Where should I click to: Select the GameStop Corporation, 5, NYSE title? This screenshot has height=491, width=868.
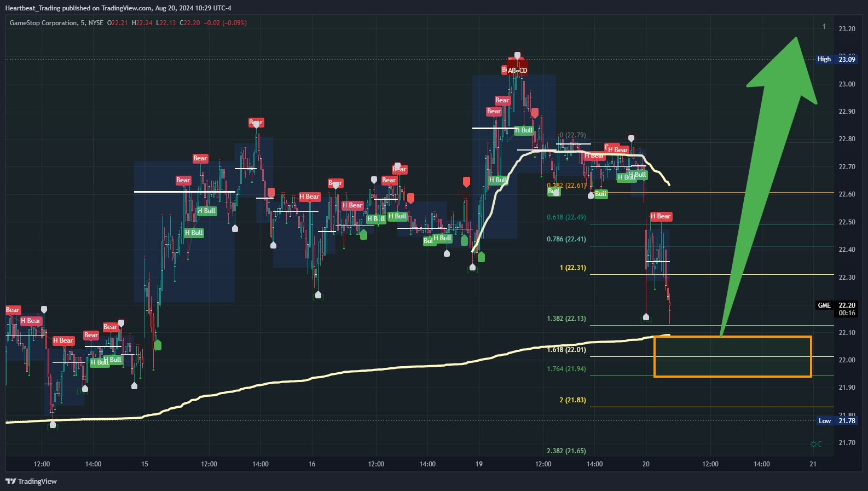point(56,23)
